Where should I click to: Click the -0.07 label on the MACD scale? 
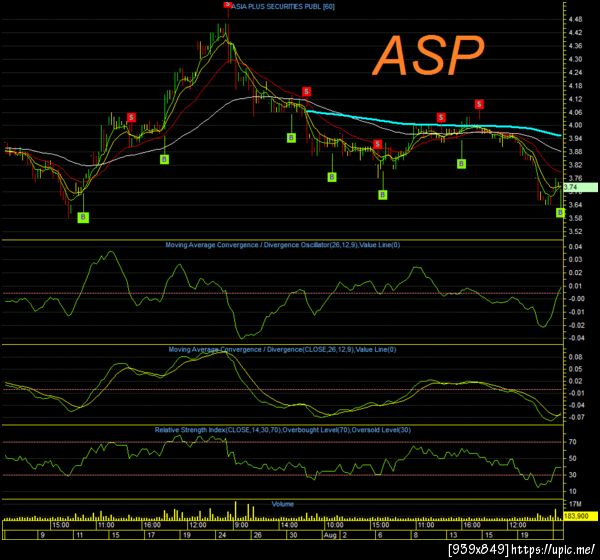click(x=575, y=417)
